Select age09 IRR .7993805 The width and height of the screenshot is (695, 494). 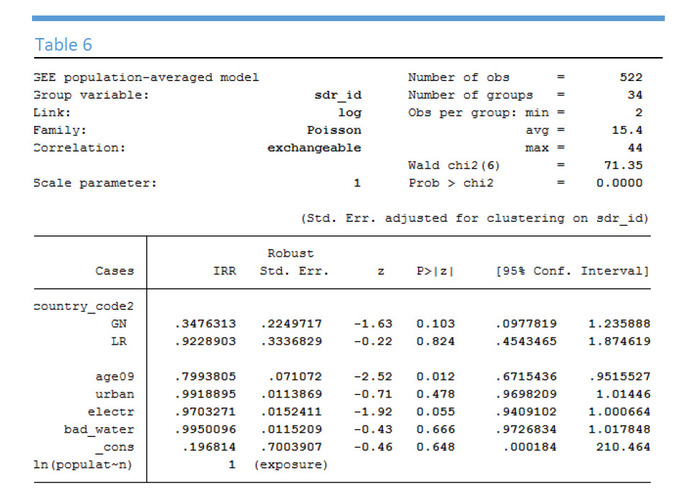point(205,377)
